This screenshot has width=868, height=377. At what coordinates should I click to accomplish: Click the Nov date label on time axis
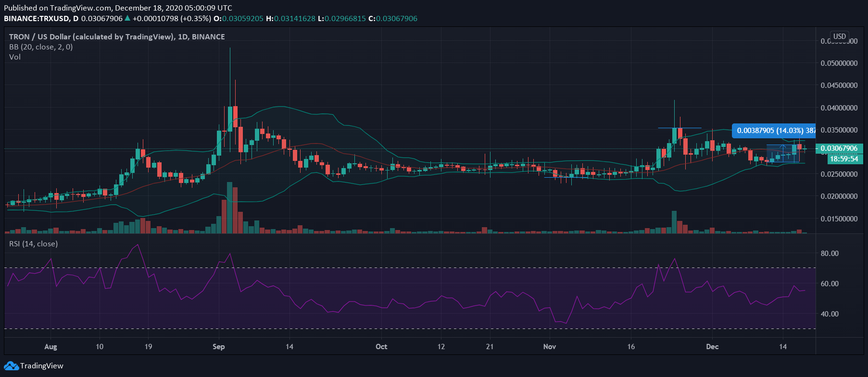(550, 347)
